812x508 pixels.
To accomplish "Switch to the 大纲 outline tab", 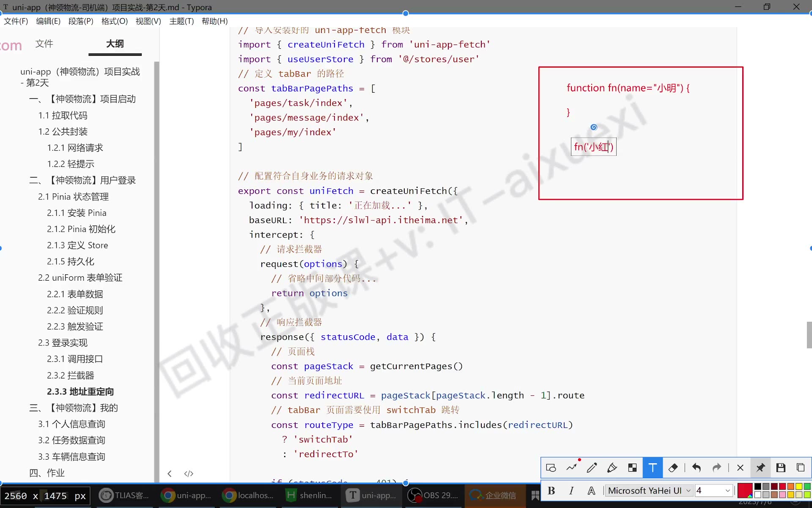I will pos(115,44).
